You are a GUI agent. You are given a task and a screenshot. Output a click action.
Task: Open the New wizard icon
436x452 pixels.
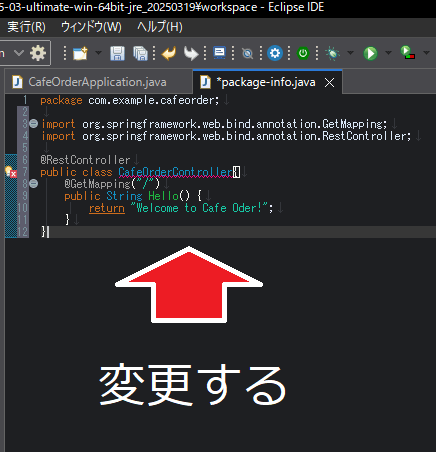pyautogui.click(x=80, y=53)
